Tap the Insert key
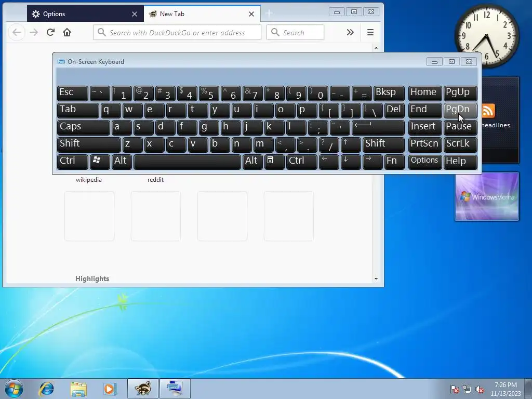 point(425,128)
